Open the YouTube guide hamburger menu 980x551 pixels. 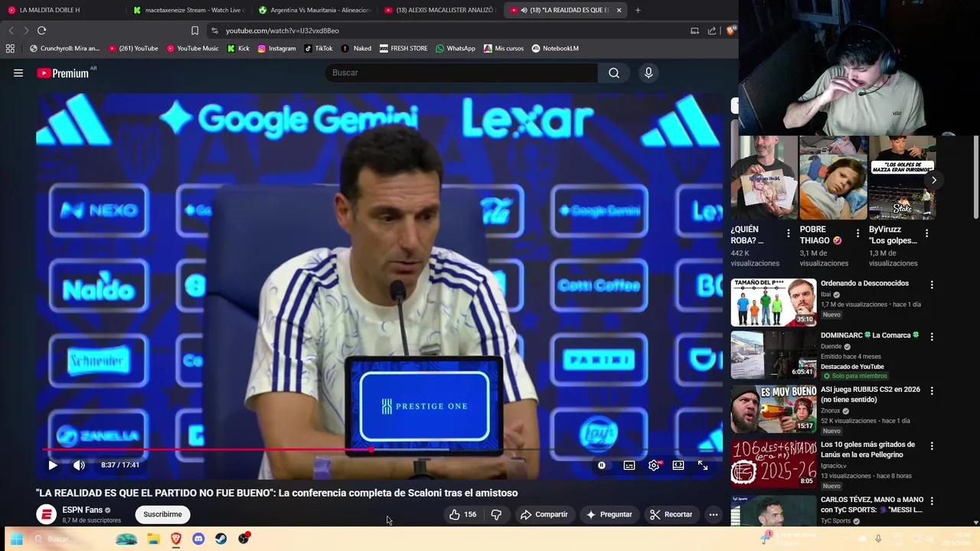(18, 73)
